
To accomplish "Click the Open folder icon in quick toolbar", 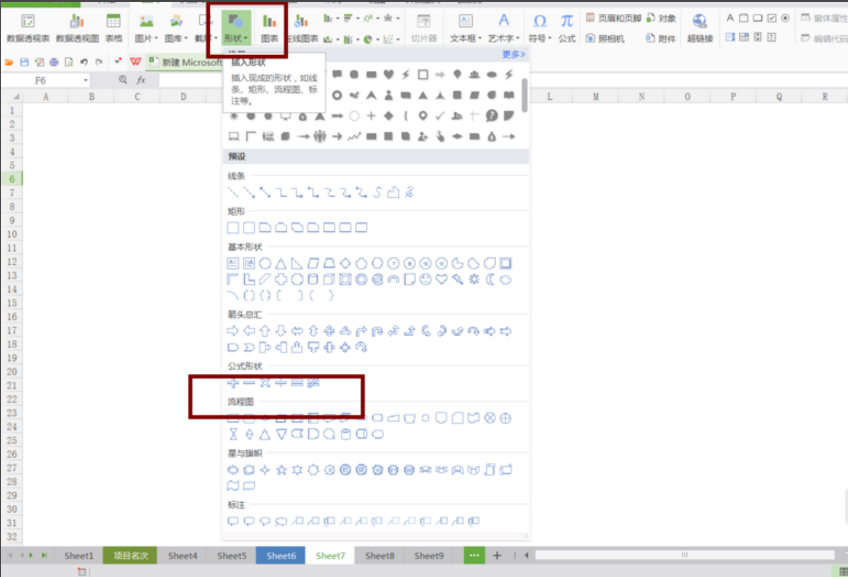I will click(x=9, y=62).
